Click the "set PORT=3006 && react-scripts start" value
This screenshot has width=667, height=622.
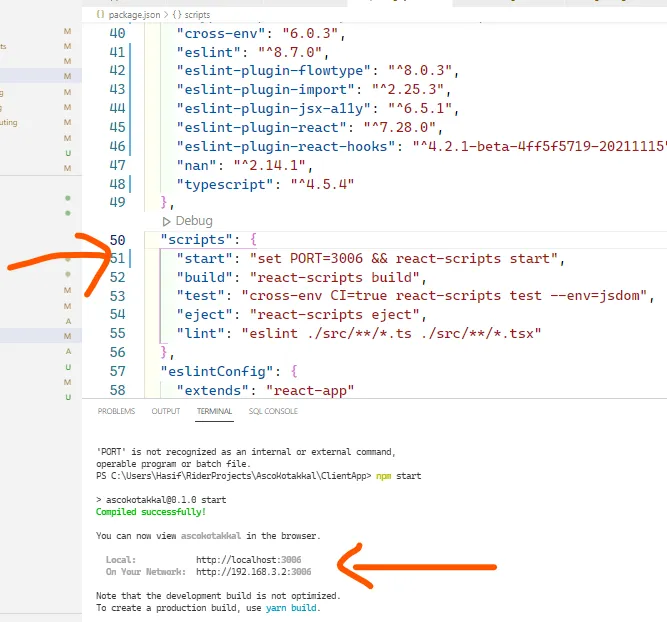point(403,259)
